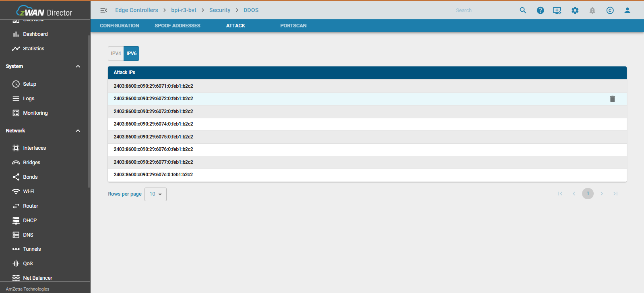Open the Rows per page dropdown
Screen dimensions: 644x293
pyautogui.click(x=155, y=194)
